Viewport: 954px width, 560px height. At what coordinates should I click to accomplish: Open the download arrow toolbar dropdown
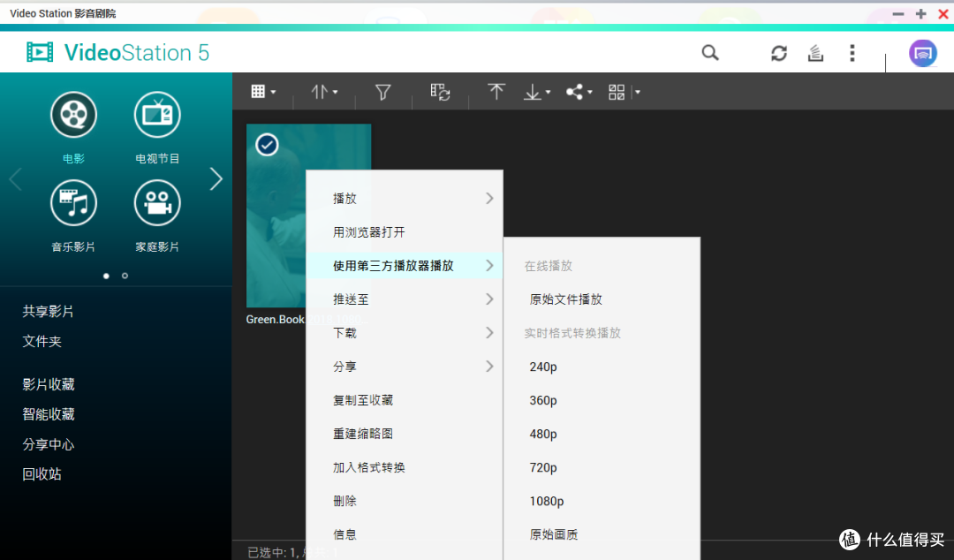537,92
